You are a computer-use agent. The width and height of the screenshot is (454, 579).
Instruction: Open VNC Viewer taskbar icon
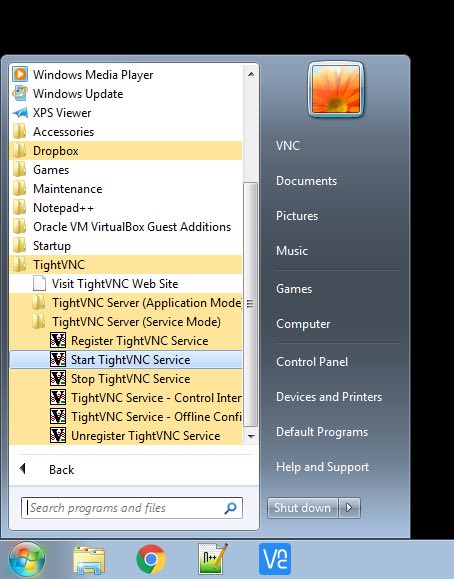(275, 559)
